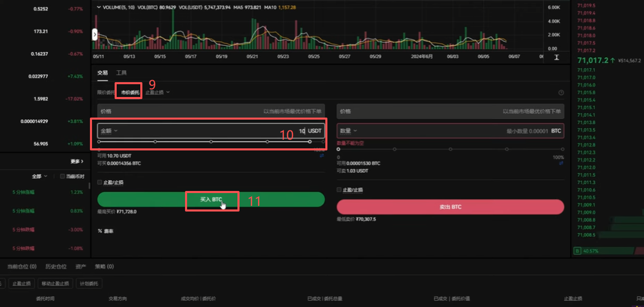Click the 计划委托 filter button
This screenshot has width=644, height=307.
pyautogui.click(x=89, y=283)
